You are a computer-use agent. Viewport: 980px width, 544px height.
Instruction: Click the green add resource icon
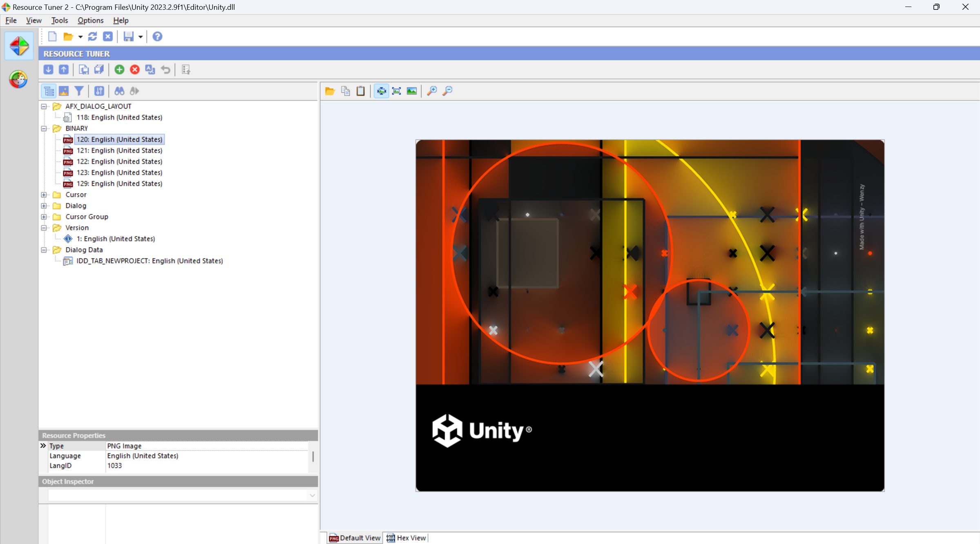point(119,69)
